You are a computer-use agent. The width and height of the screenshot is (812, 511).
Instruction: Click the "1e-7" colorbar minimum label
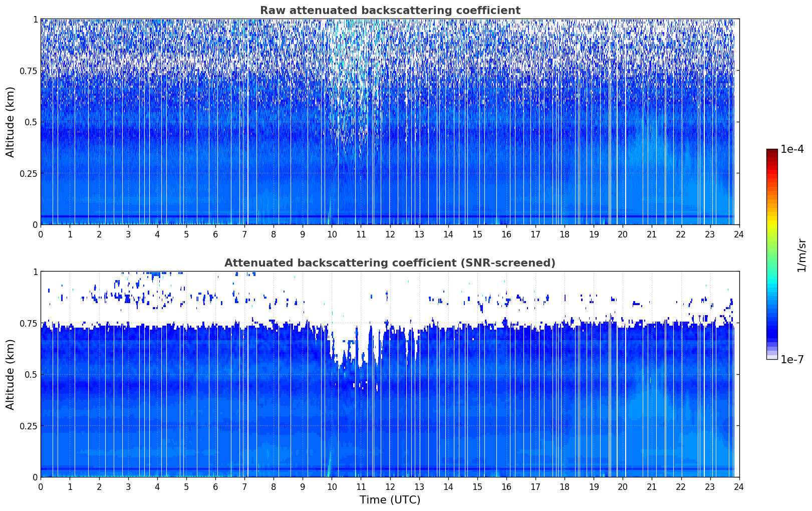click(791, 360)
